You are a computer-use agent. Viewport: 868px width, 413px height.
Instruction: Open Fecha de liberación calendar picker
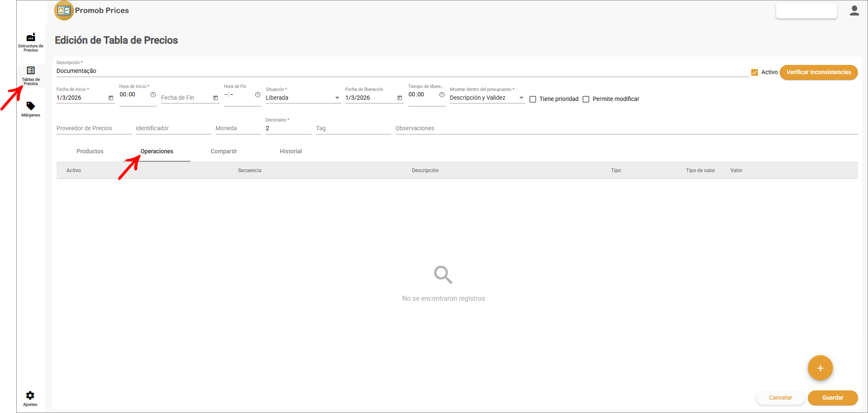pos(400,98)
